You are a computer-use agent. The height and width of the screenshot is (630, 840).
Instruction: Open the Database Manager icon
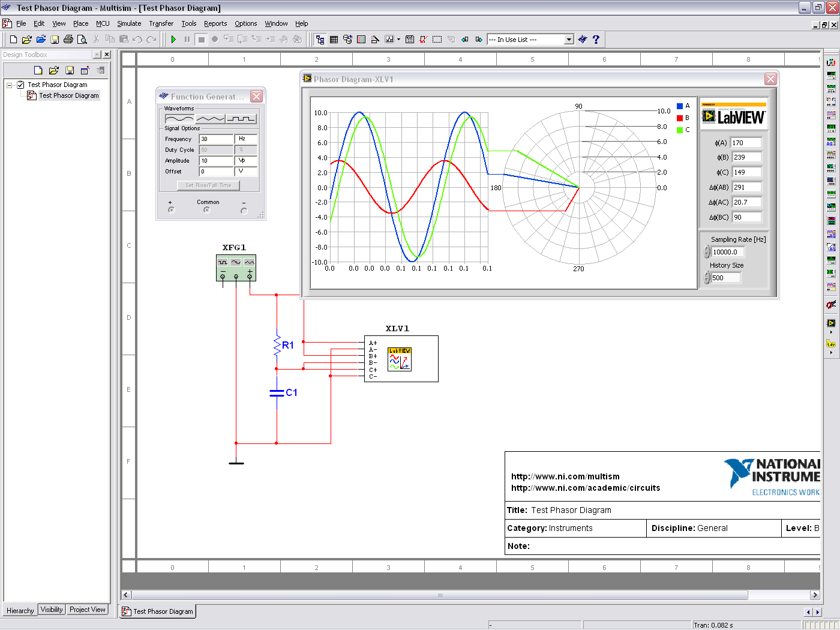tap(347, 39)
